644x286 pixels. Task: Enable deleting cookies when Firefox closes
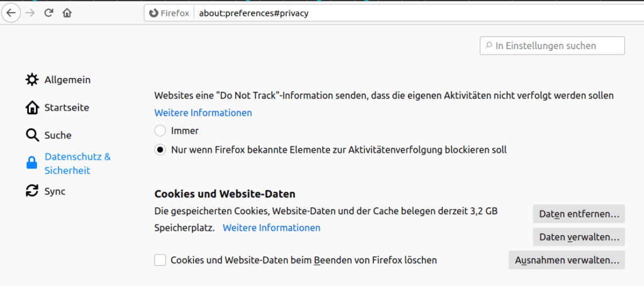(160, 260)
